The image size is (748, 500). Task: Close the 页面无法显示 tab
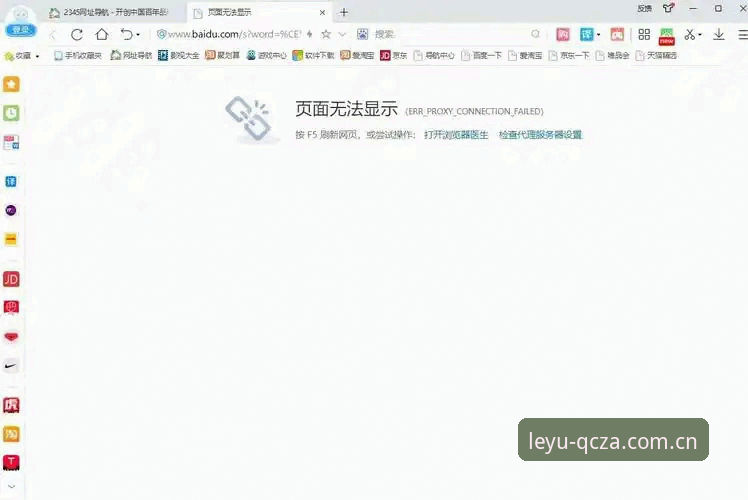pyautogui.click(x=322, y=12)
